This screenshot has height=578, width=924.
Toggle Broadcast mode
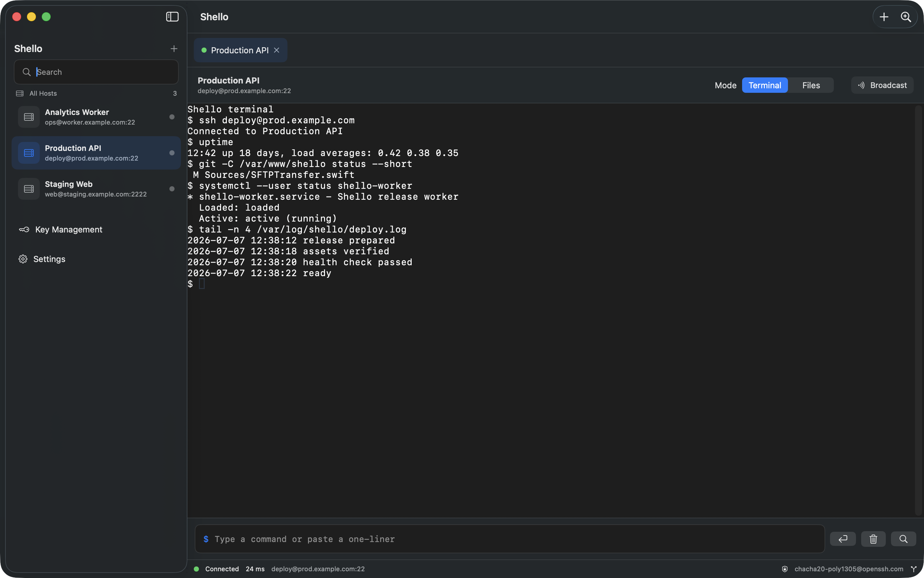point(882,85)
